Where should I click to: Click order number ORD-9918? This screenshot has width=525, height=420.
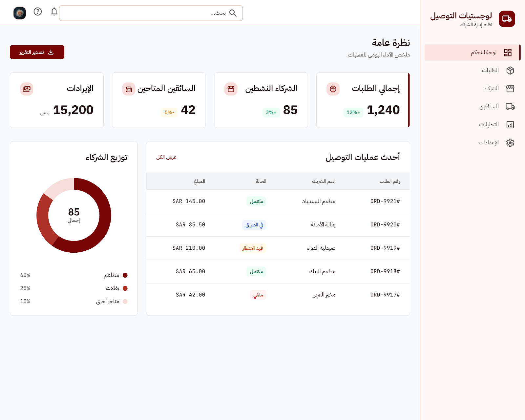tap(385, 271)
